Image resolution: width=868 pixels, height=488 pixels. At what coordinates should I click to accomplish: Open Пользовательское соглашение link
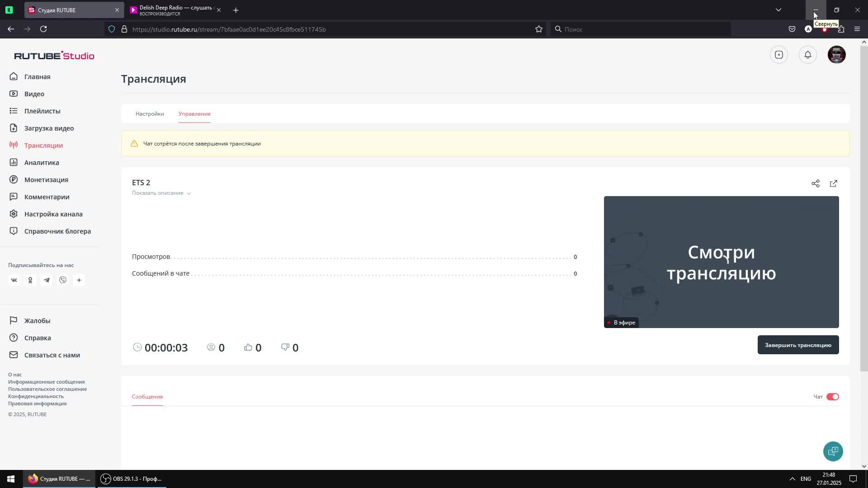coord(47,389)
